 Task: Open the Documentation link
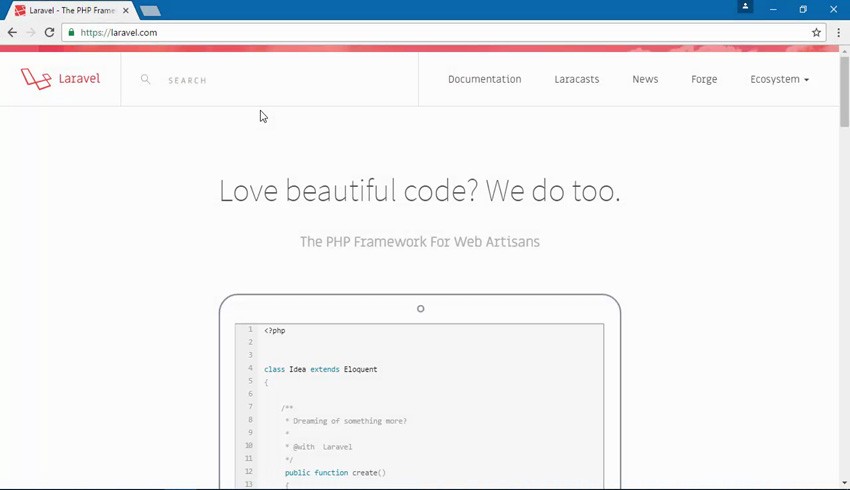click(485, 79)
